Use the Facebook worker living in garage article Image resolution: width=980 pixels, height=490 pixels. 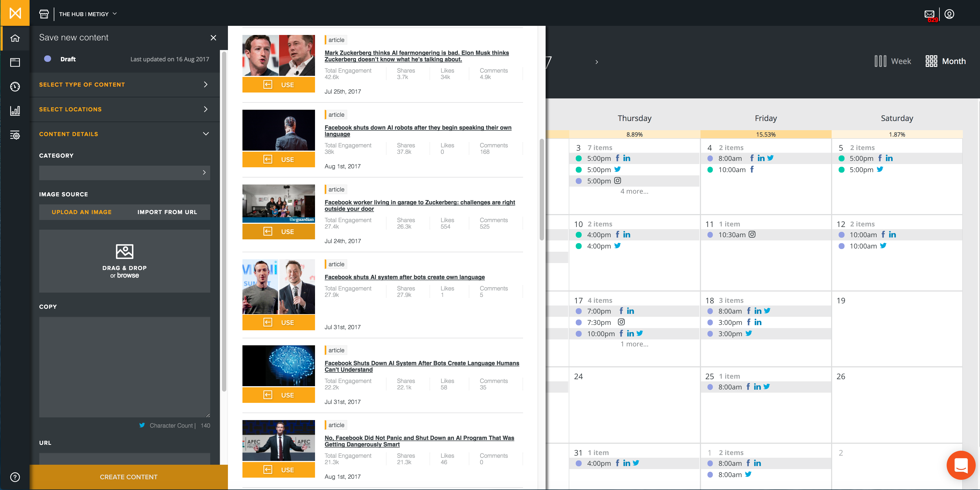pos(278,231)
